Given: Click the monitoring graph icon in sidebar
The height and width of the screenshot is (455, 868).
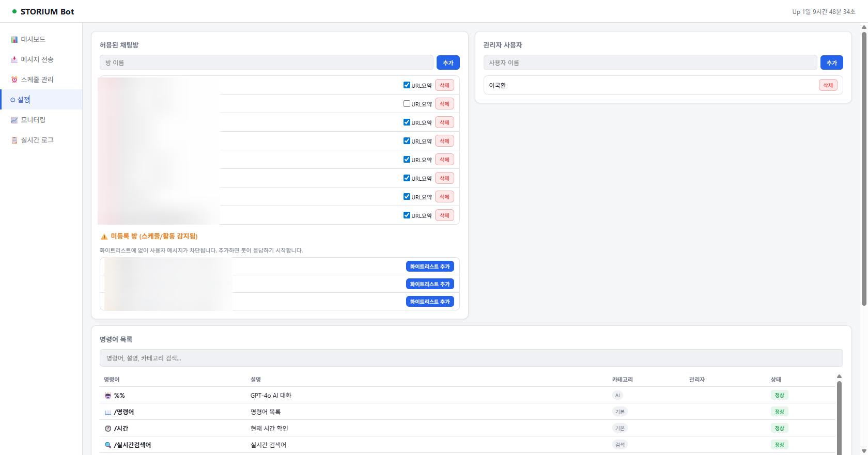Looking at the screenshot, I should (x=14, y=120).
